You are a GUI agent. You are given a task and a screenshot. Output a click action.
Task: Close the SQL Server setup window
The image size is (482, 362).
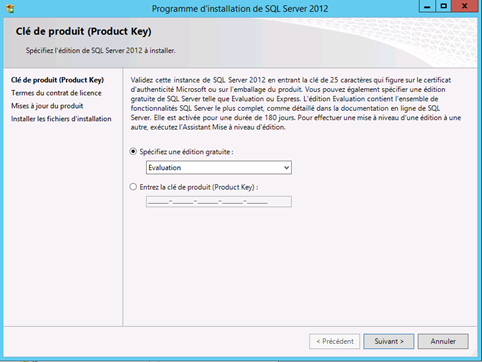pyautogui.click(x=464, y=6)
